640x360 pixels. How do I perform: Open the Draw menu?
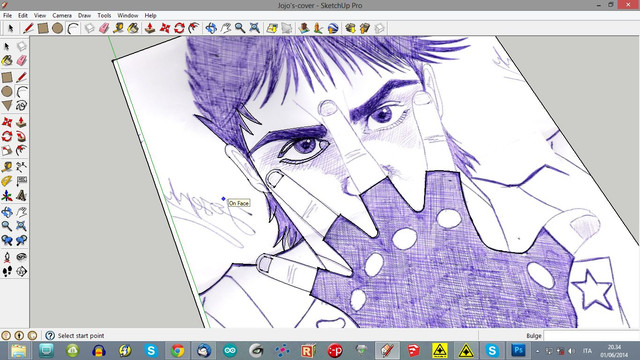84,16
